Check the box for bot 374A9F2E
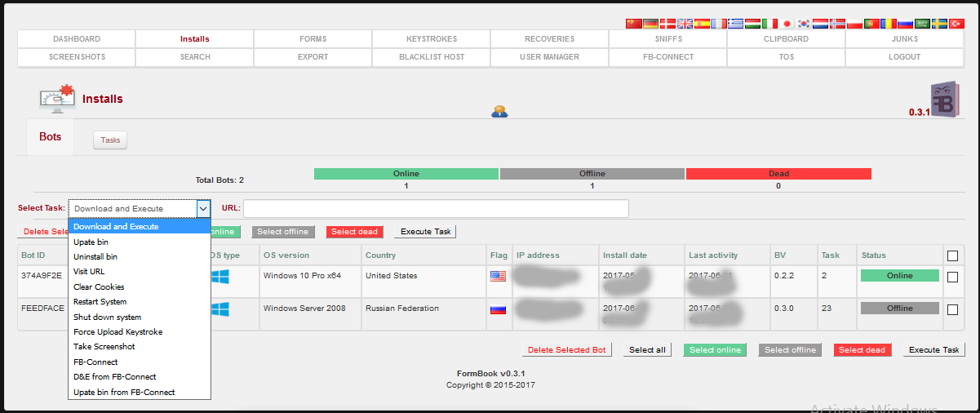This screenshot has width=980, height=413. (952, 277)
